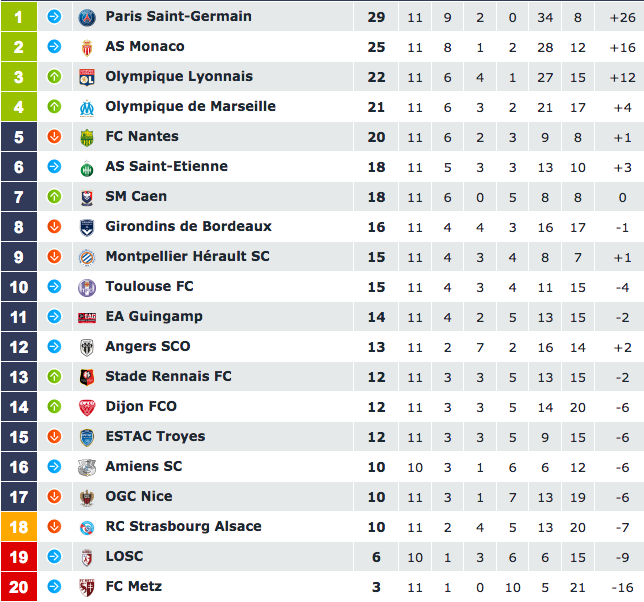Click the FC Metz club badge
This screenshot has width=644, height=602.
click(87, 587)
